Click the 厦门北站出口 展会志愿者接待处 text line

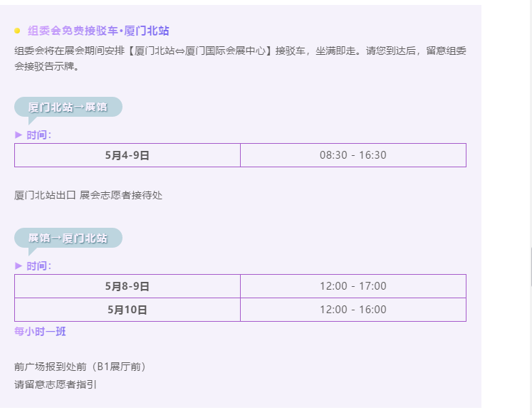point(88,195)
